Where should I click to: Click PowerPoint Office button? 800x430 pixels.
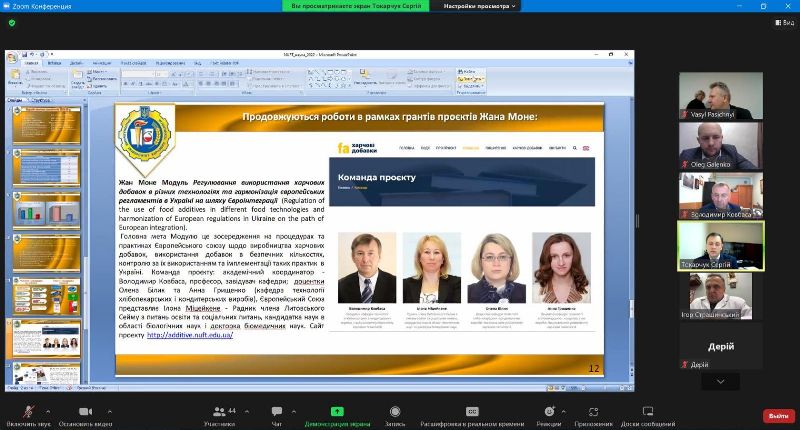12,57
